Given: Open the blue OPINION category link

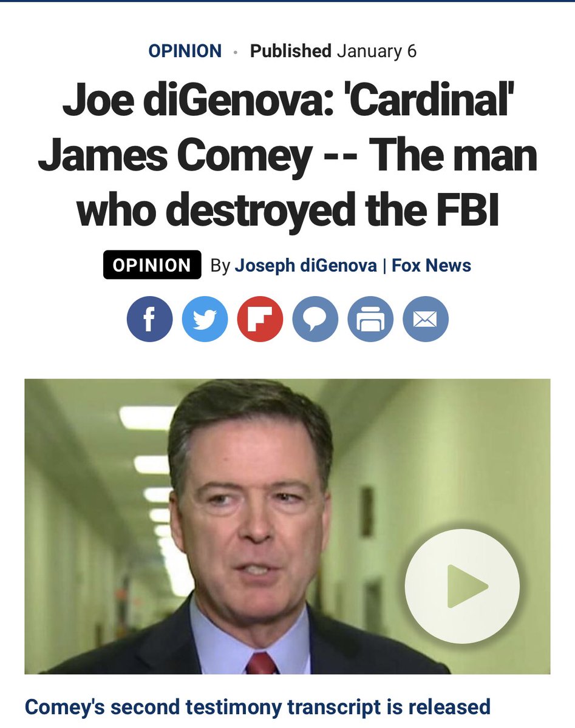Looking at the screenshot, I should coord(185,51).
